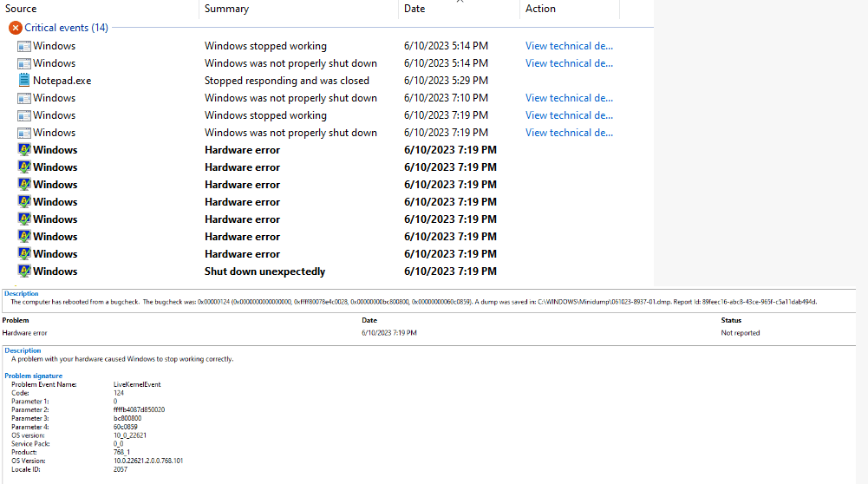Sort by the Summary column header
This screenshot has width=868, height=484.
tap(226, 9)
